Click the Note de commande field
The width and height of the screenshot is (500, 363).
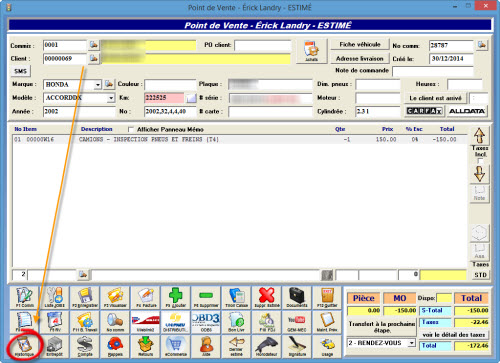pyautogui.click(x=433, y=71)
